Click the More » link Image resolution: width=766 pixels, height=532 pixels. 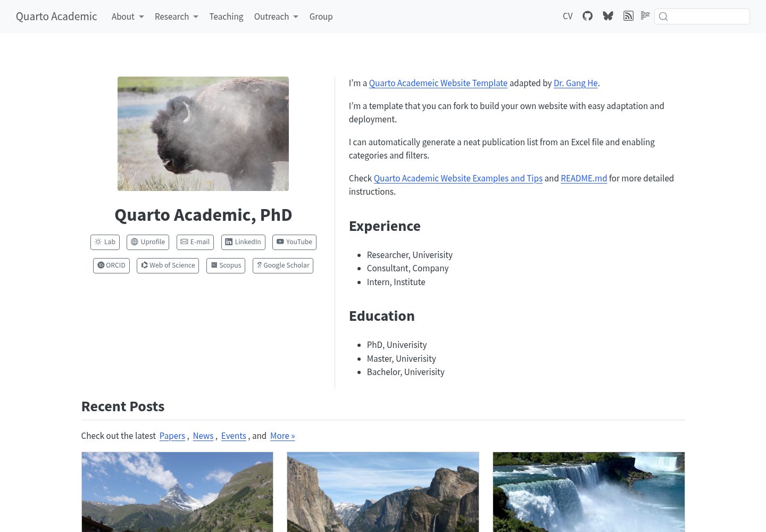282,436
